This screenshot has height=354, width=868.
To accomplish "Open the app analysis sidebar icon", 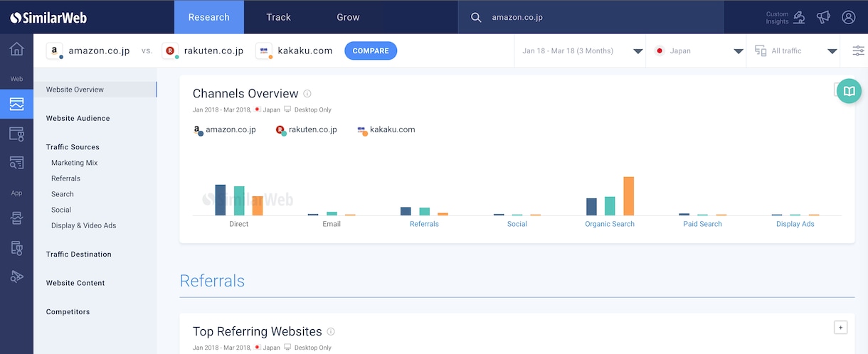I will pos(16,218).
